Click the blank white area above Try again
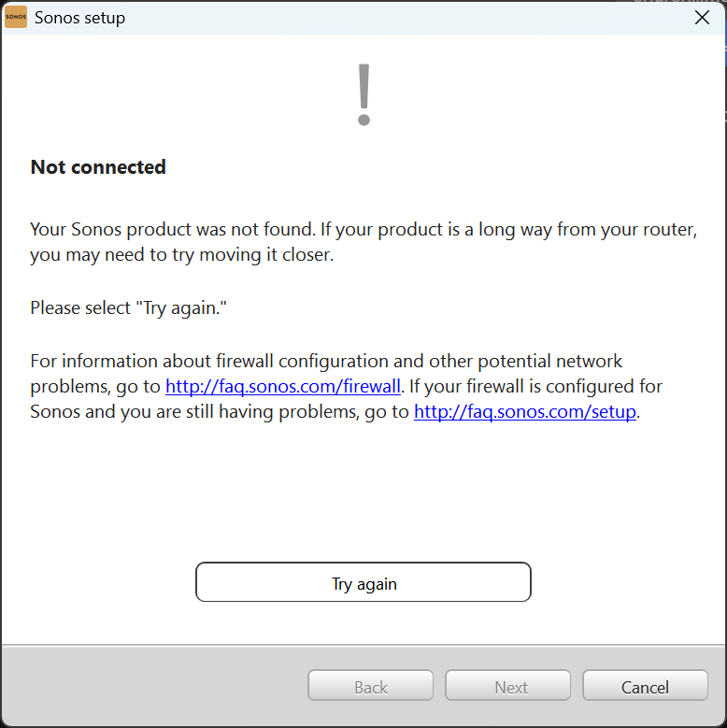The width and height of the screenshot is (727, 728). [363, 495]
